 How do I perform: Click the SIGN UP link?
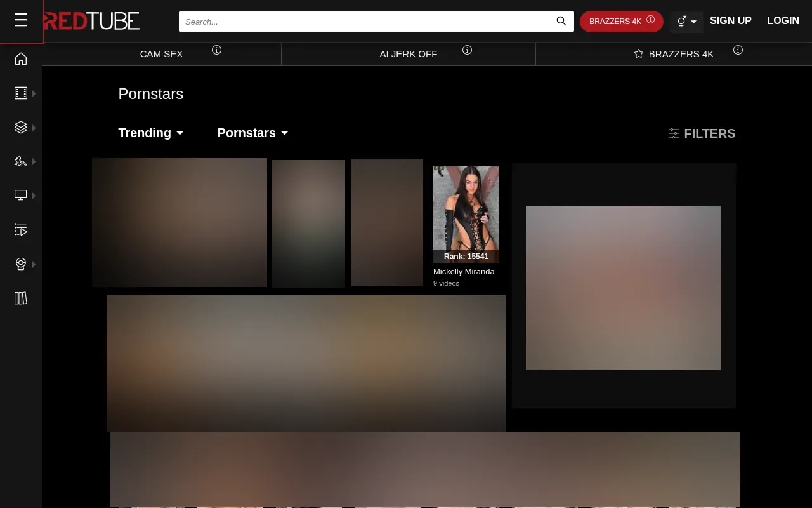coord(731,21)
